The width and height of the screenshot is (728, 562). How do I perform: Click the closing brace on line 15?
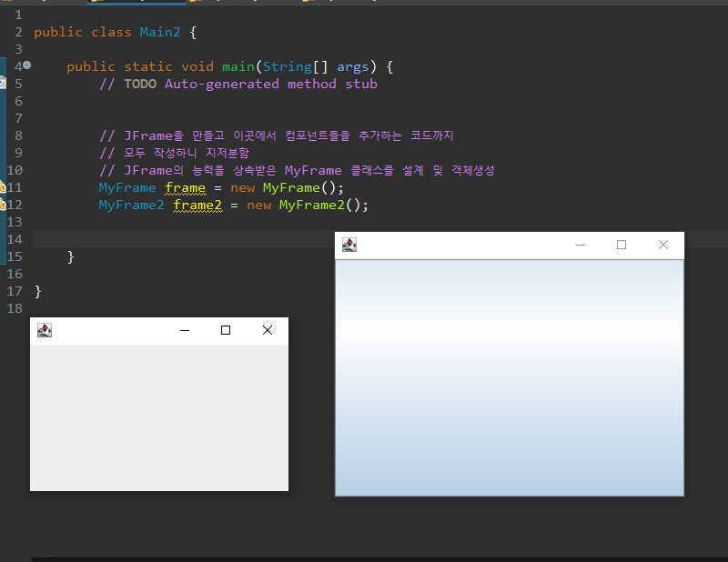71,256
